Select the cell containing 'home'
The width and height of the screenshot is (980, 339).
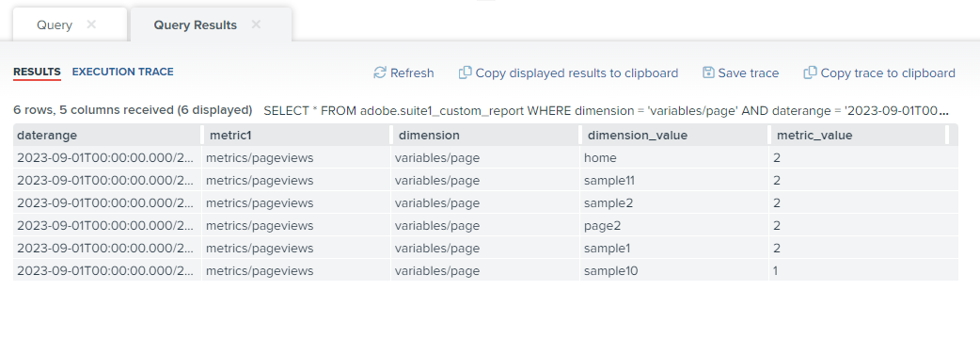[674, 157]
